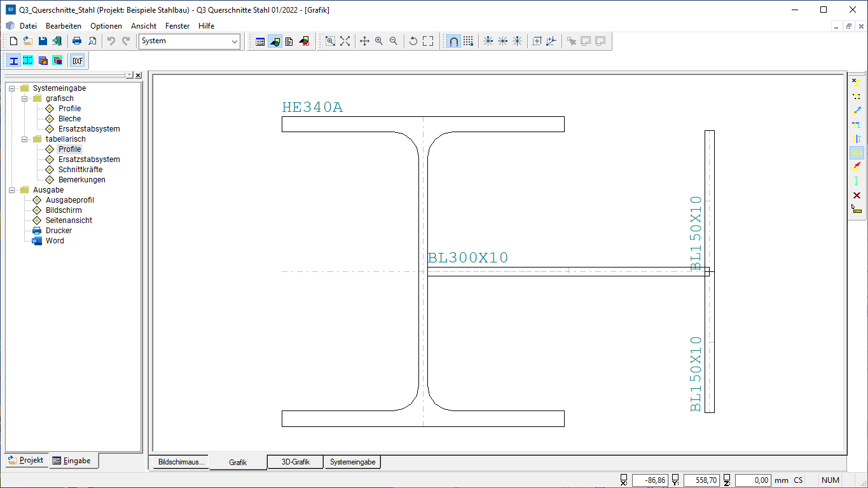
Task: Toggle the graphic view icon
Action: [275, 41]
